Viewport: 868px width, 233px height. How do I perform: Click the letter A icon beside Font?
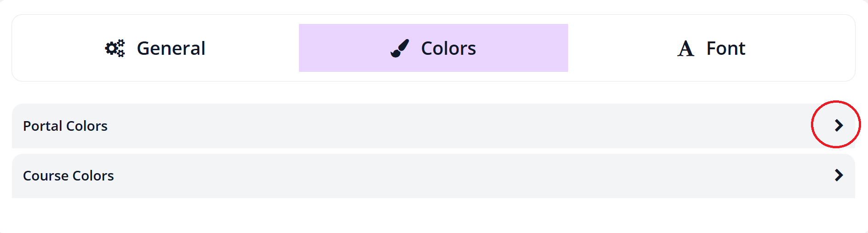coord(685,48)
